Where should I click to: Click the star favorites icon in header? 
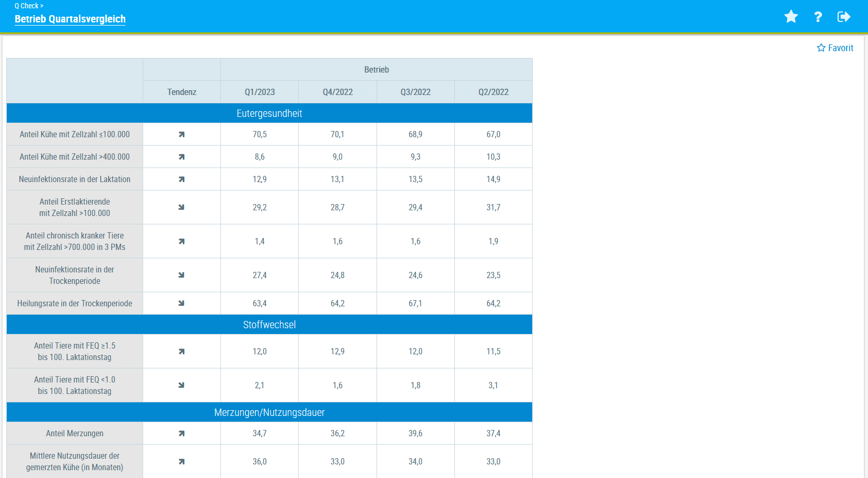[791, 17]
